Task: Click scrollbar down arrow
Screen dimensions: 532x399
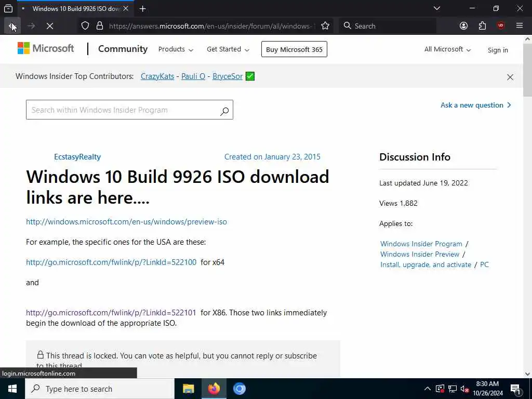Action: tap(527, 374)
